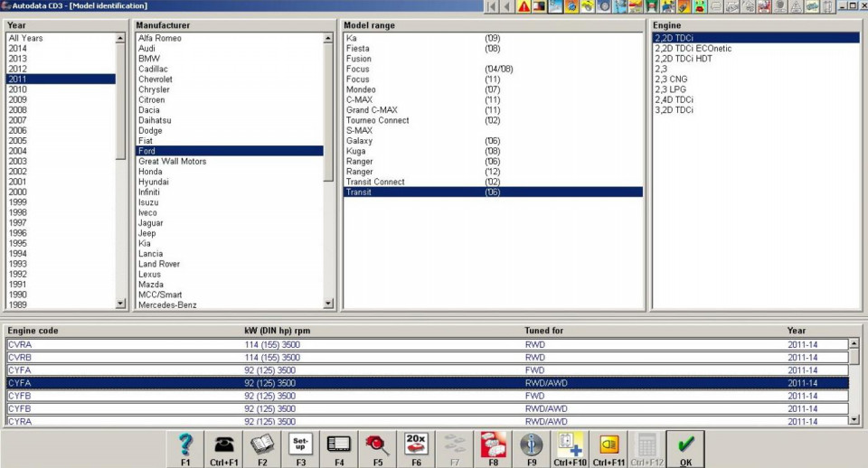Click the F4 display panel icon
This screenshot has width=868, height=468.
(x=339, y=449)
